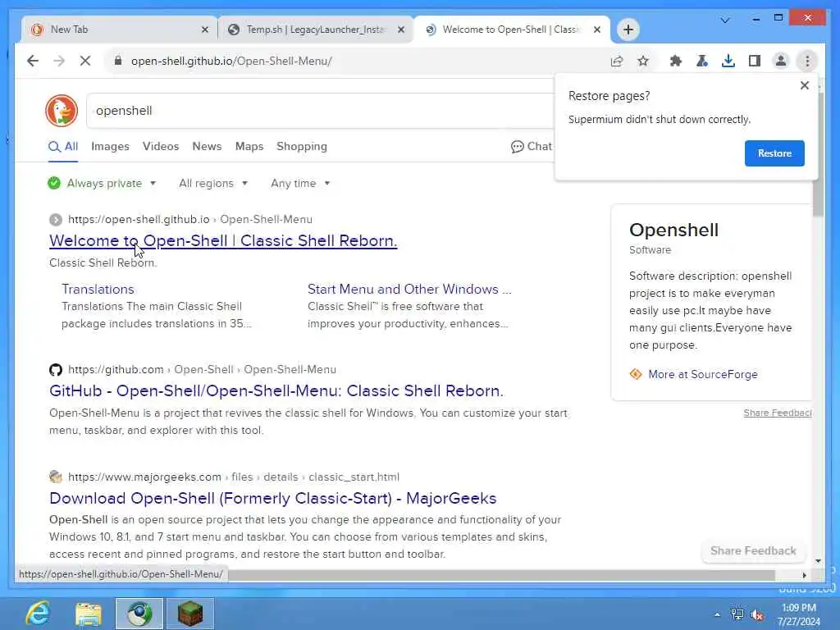Open Welcome to Open-Shell result link
Viewport: 840px width, 630px height.
[x=223, y=240]
